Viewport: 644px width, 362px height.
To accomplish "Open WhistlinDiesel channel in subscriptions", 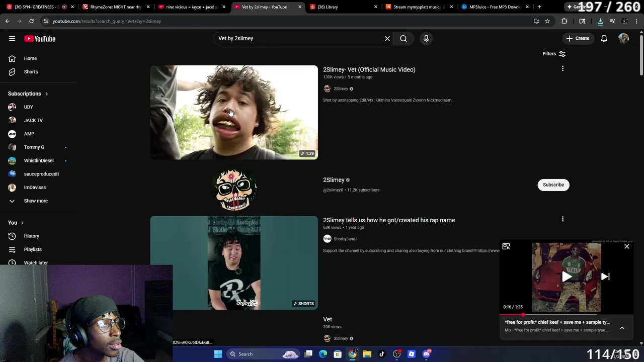I will tap(39, 160).
